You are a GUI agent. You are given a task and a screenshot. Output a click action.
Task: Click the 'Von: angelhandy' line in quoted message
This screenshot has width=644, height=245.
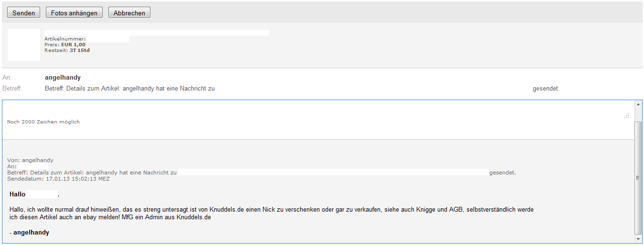(31, 161)
